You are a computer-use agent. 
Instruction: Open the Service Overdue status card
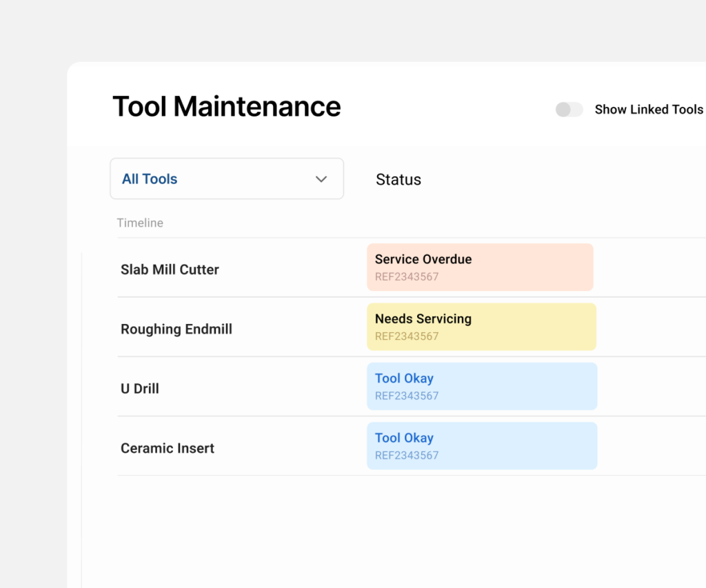(480, 267)
